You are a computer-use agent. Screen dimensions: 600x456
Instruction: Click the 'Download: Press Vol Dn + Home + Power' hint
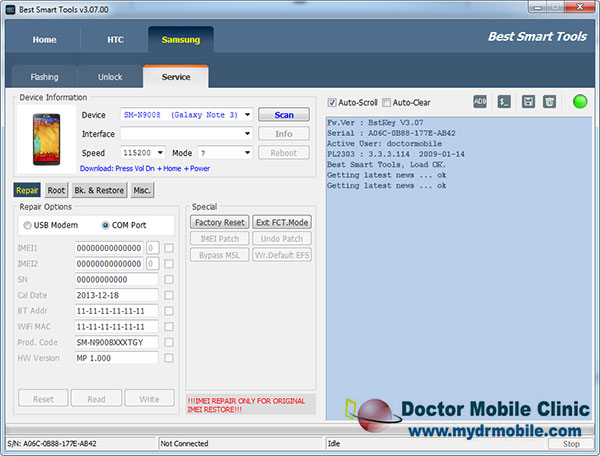145,168
